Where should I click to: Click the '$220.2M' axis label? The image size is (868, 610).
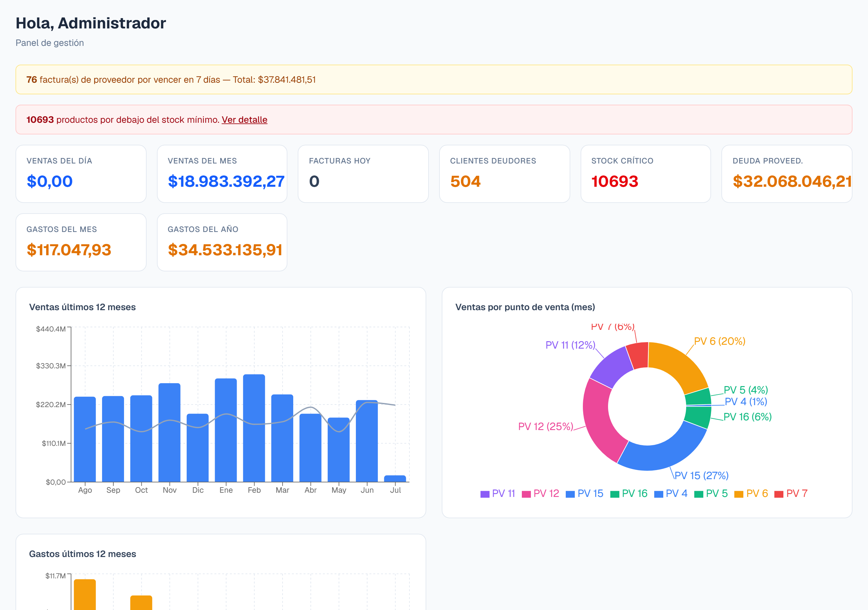coord(51,405)
